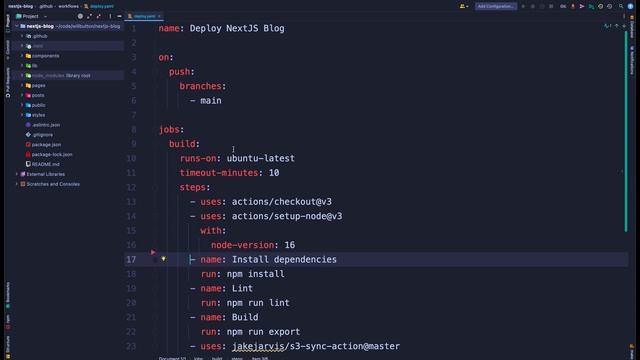Close the deploy.yaml editor tab
640x360 pixels.
pos(159,16)
